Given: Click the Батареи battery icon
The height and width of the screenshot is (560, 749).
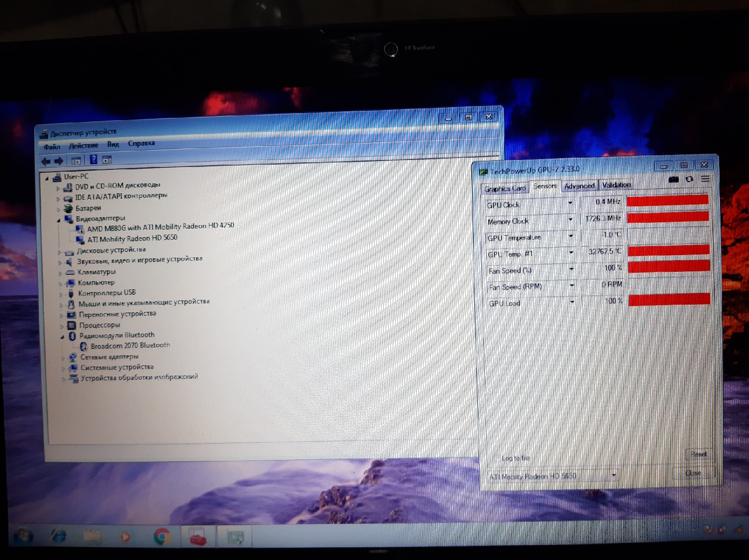Looking at the screenshot, I should (x=68, y=209).
